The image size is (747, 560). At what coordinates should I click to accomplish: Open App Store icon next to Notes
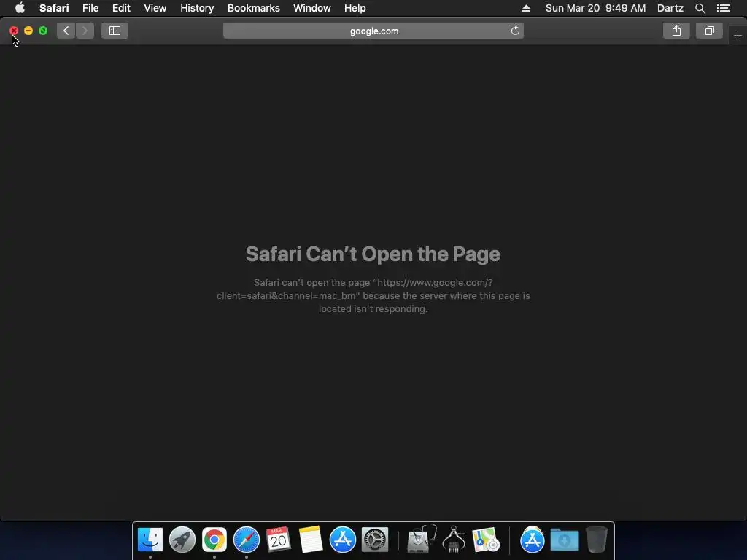click(x=343, y=540)
